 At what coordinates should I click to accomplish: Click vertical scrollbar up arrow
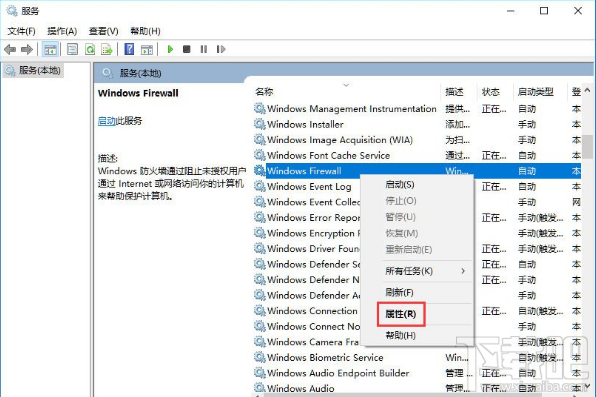pyautogui.click(x=587, y=90)
